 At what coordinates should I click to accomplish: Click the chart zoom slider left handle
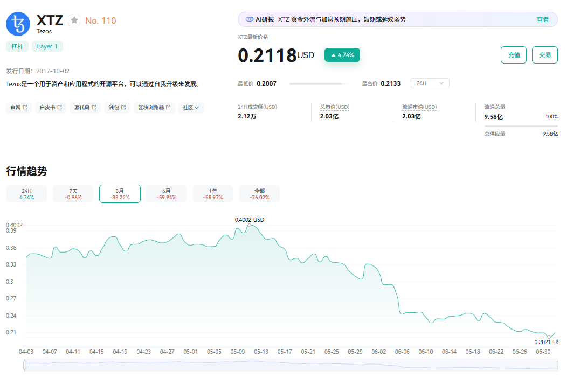[x=25, y=365]
